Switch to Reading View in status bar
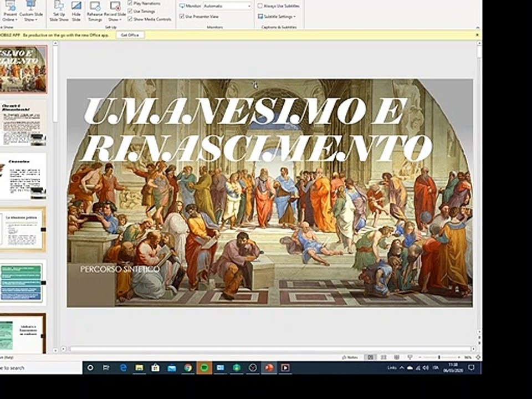The width and height of the screenshot is (532, 399). pos(396,357)
